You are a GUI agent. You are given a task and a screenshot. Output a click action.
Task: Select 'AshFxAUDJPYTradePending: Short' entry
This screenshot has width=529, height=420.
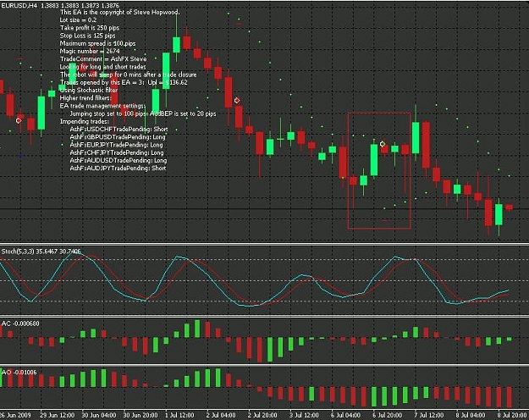[118, 169]
